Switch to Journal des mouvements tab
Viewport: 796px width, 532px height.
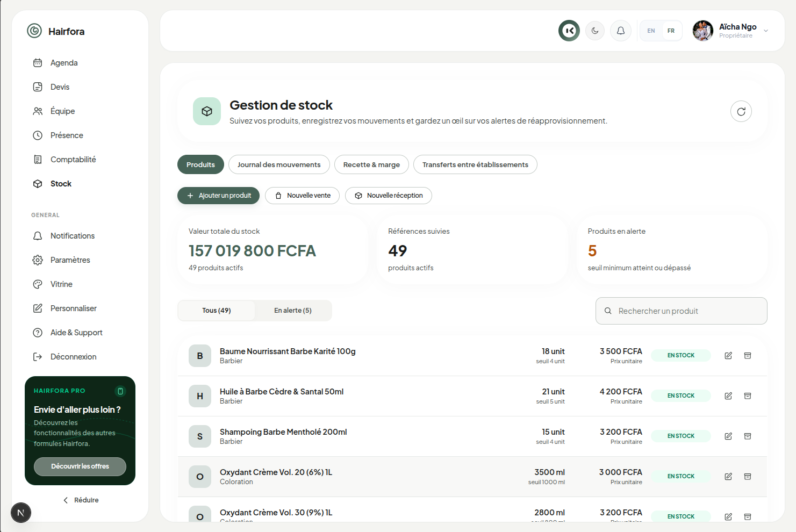click(x=279, y=164)
